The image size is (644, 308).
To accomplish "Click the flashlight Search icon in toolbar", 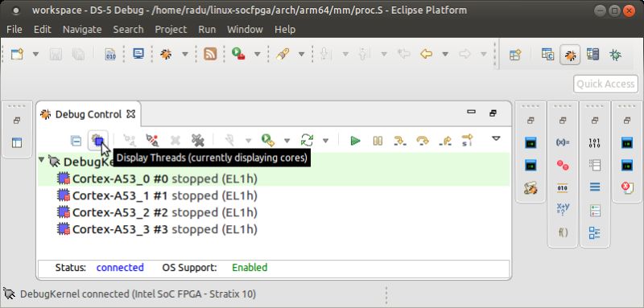I will 283,54.
